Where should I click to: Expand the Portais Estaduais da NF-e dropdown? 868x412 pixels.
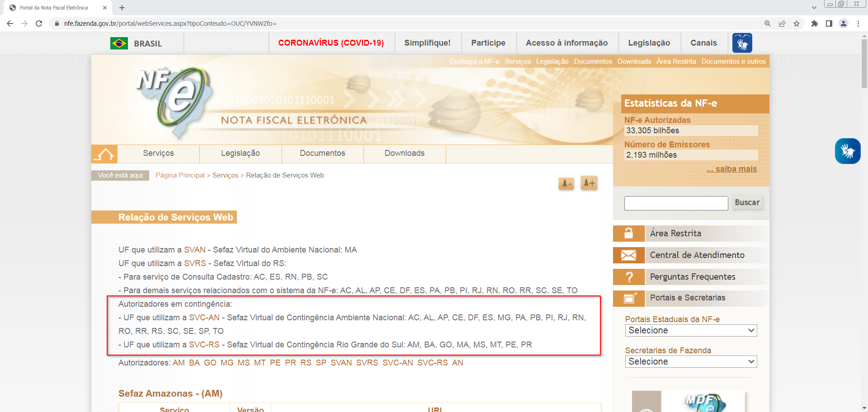(x=691, y=330)
